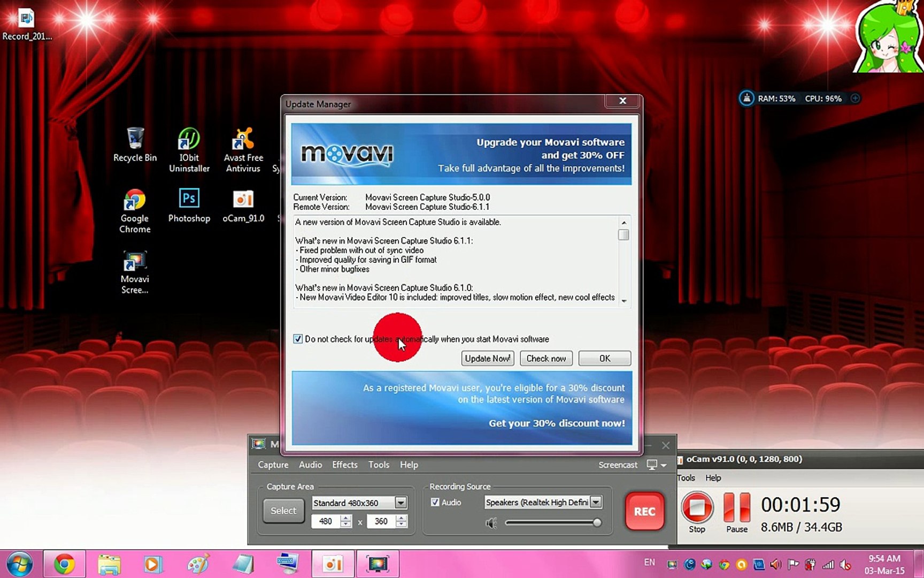This screenshot has width=924, height=578.
Task: Click the release notes scrollbar down arrow
Action: 623,301
